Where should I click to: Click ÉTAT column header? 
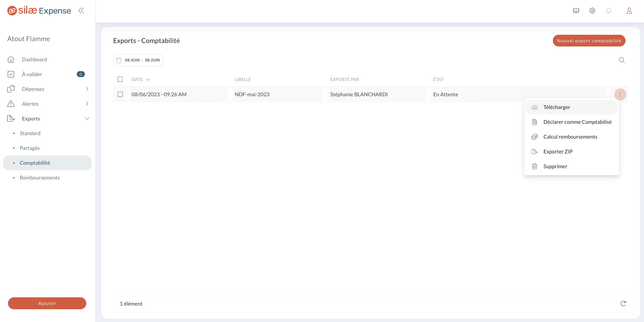point(438,79)
